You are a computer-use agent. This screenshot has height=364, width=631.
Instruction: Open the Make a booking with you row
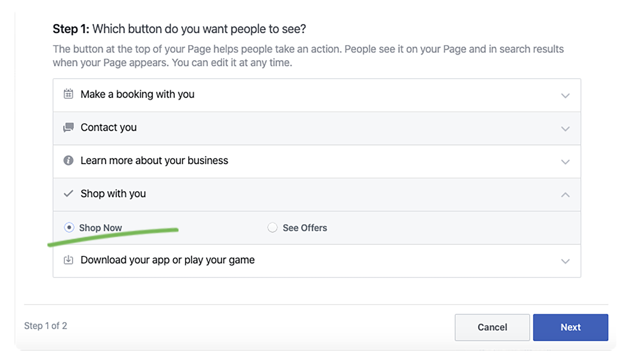(x=317, y=95)
